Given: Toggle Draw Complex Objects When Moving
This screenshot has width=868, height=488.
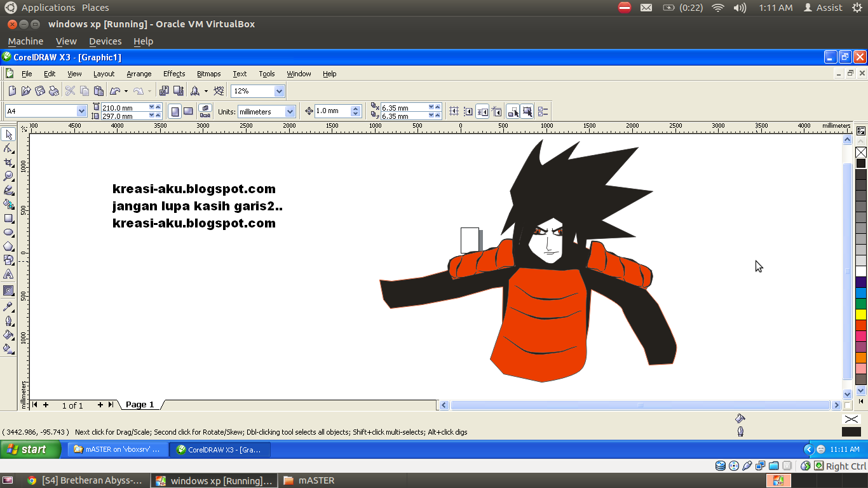Looking at the screenshot, I should tap(513, 111).
